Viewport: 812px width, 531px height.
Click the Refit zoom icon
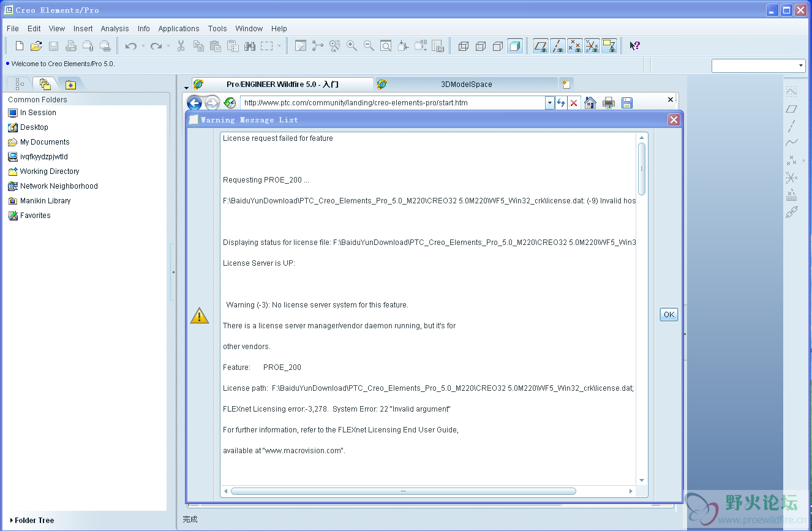386,46
